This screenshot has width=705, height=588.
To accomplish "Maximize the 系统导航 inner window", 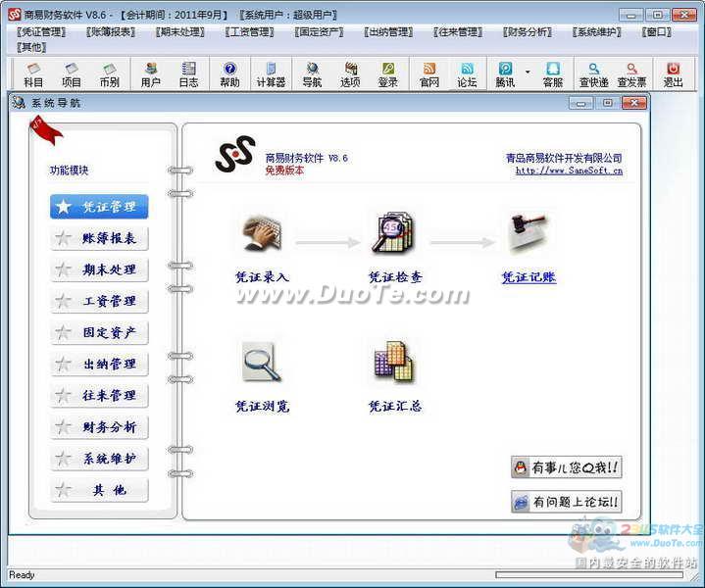I will (607, 104).
